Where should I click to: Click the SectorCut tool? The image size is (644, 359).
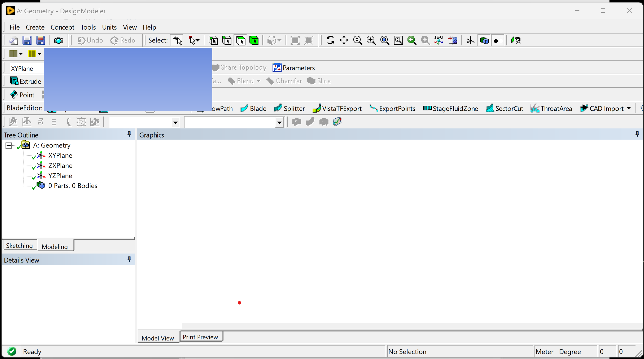[504, 109]
